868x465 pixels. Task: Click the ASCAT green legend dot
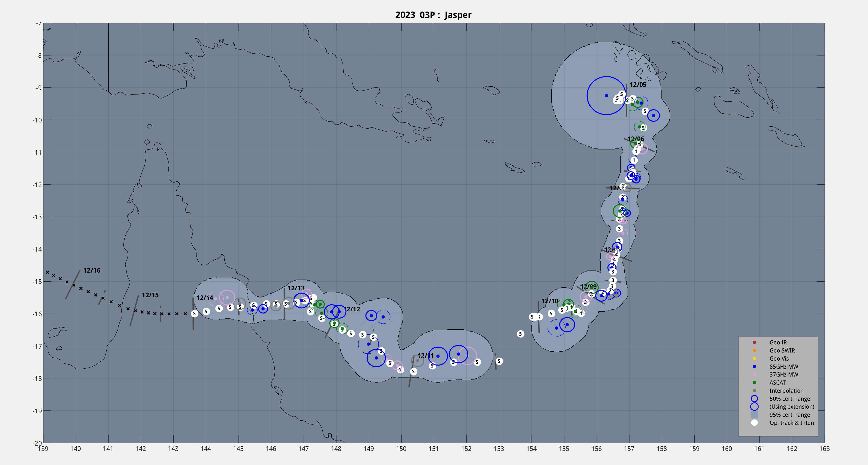point(754,382)
